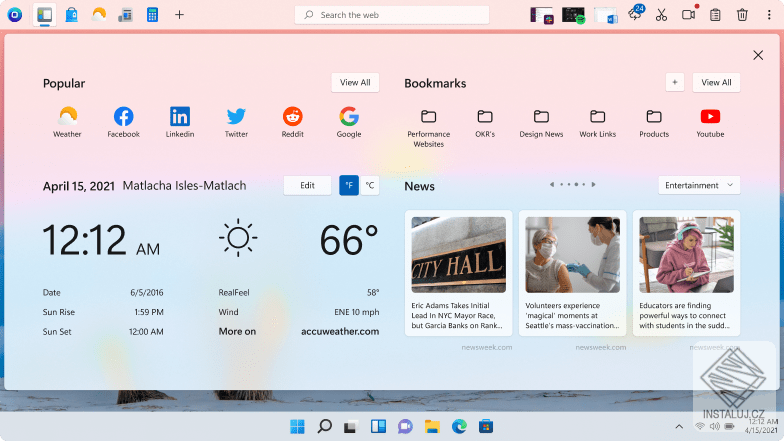Open Seattle mass-vaccination news card
Image resolution: width=784 pixels, height=441 pixels.
point(572,273)
